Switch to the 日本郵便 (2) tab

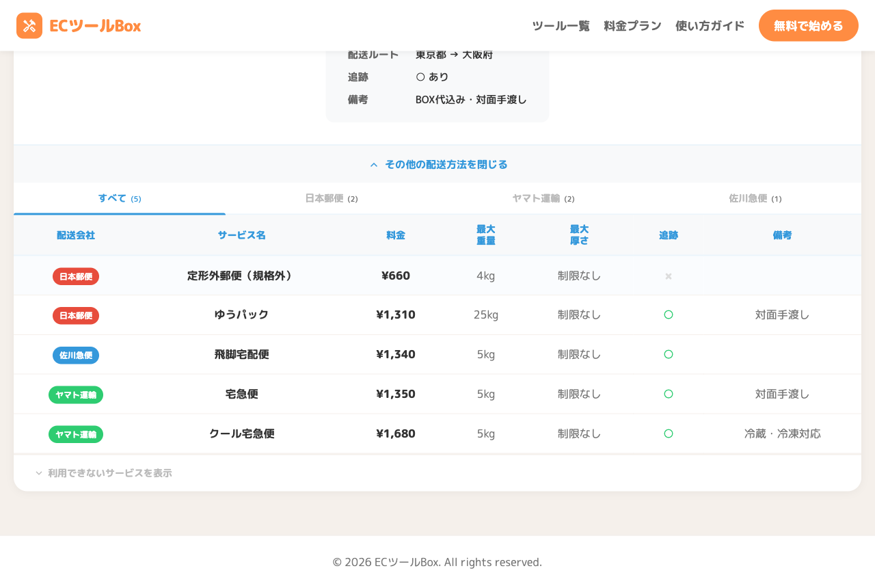(x=332, y=198)
